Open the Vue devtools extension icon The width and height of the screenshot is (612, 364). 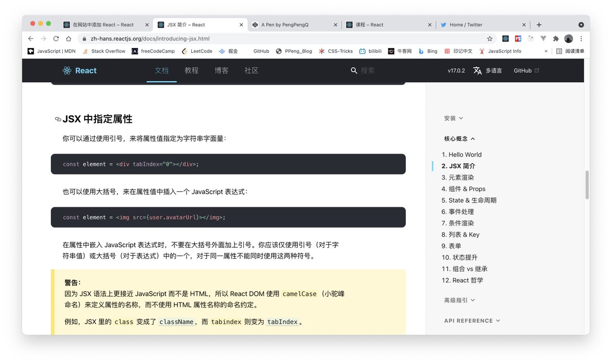(x=543, y=38)
